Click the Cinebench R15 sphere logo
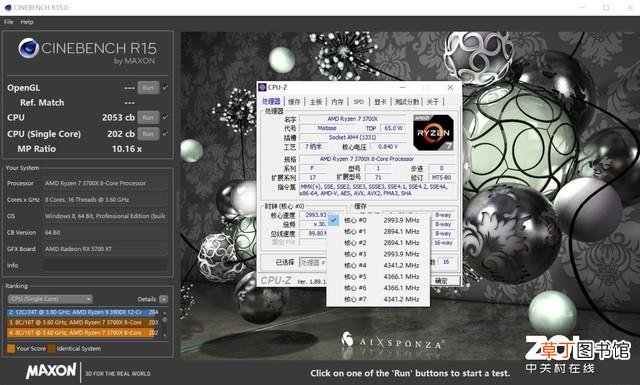This screenshot has height=385, width=640. pos(29,48)
